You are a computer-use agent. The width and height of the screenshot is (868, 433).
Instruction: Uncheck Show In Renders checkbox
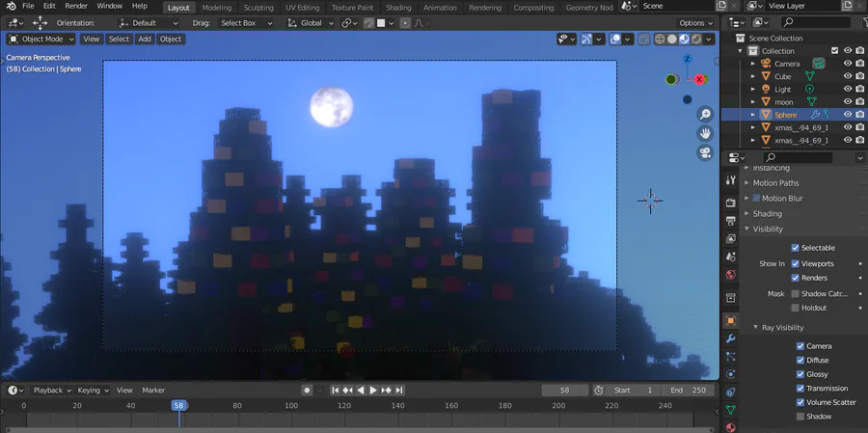pos(796,278)
